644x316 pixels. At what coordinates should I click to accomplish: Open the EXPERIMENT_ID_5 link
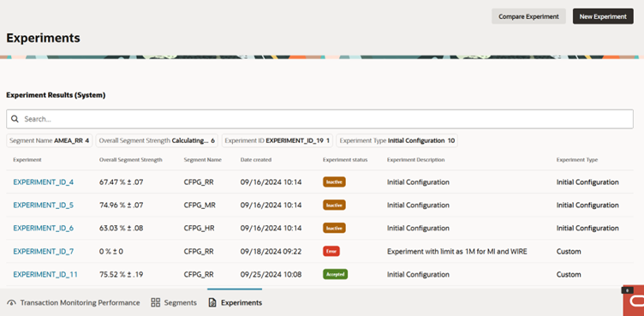pyautogui.click(x=43, y=205)
